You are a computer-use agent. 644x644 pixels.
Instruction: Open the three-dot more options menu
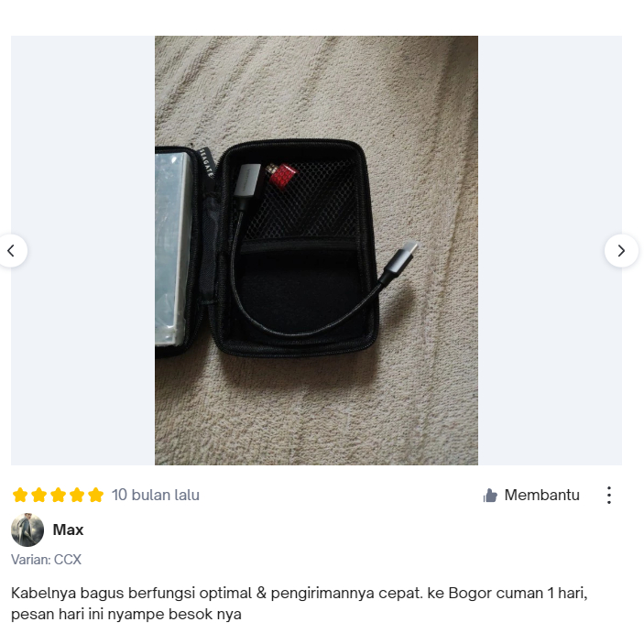tap(609, 495)
